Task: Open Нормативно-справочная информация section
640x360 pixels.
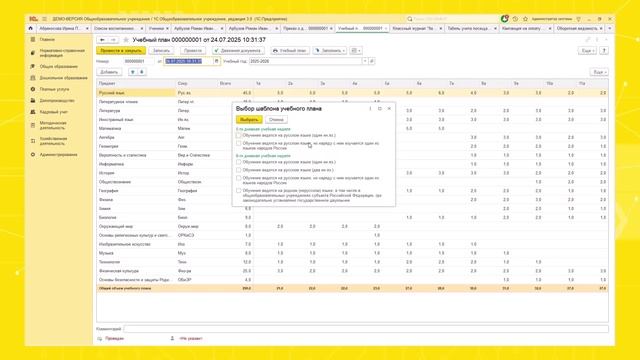Action: 62,53
